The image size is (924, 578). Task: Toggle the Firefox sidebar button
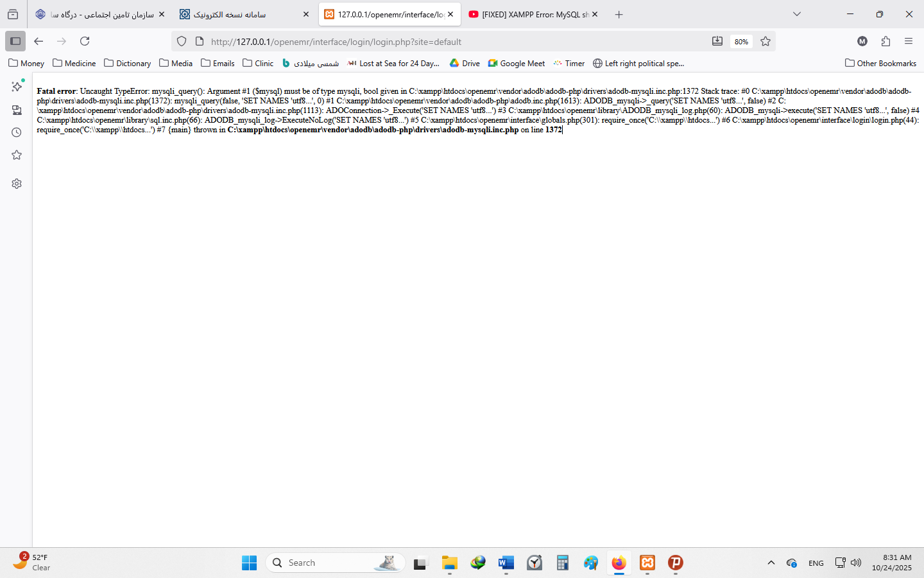pos(15,41)
